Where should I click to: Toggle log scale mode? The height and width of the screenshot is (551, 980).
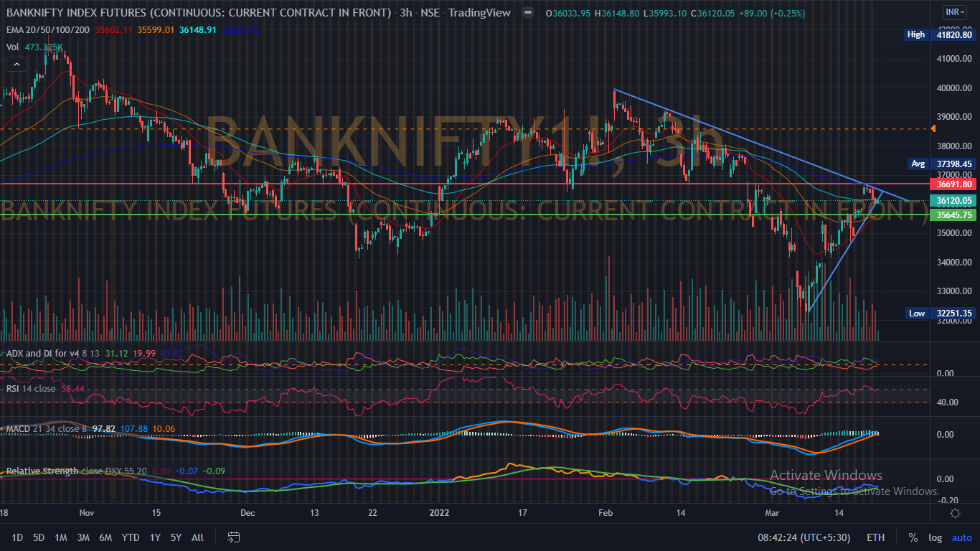(x=934, y=537)
